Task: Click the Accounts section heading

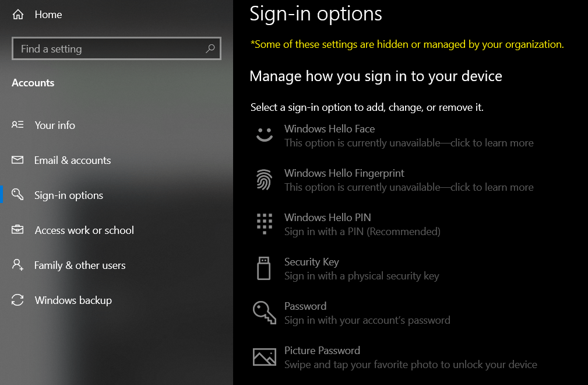Action: pyautogui.click(x=33, y=83)
